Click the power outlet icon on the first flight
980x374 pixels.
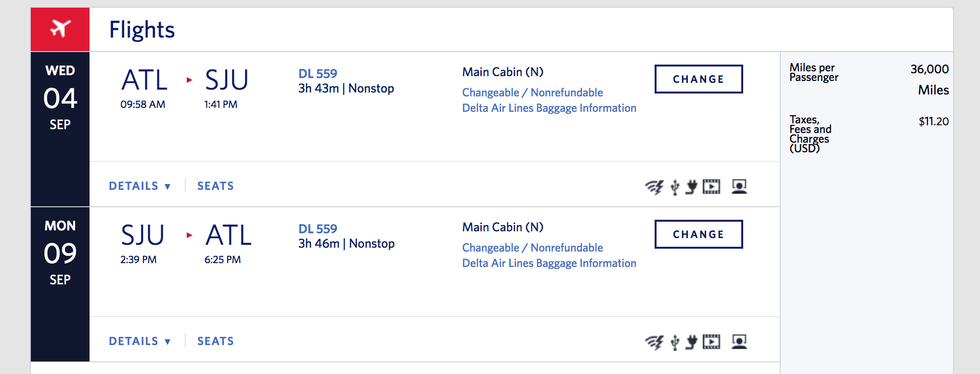click(691, 187)
